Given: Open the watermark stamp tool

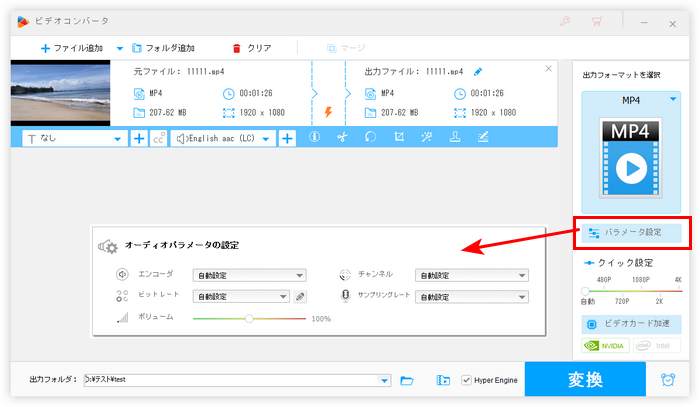Looking at the screenshot, I should point(455,137).
